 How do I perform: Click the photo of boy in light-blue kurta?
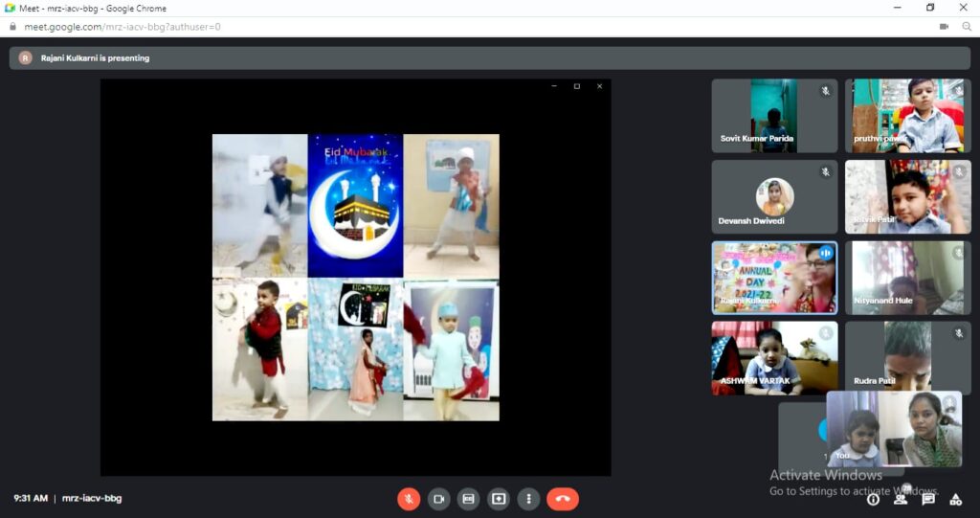452,349
